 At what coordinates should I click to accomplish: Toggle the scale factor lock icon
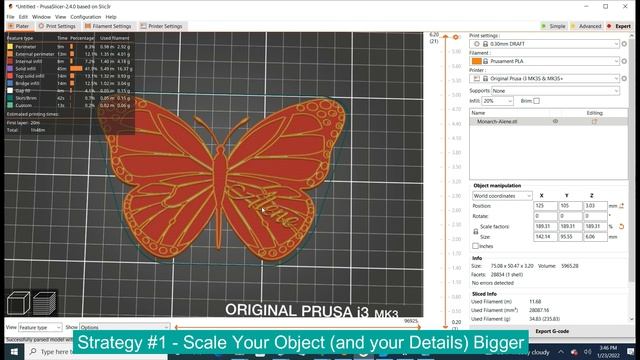(x=476, y=231)
